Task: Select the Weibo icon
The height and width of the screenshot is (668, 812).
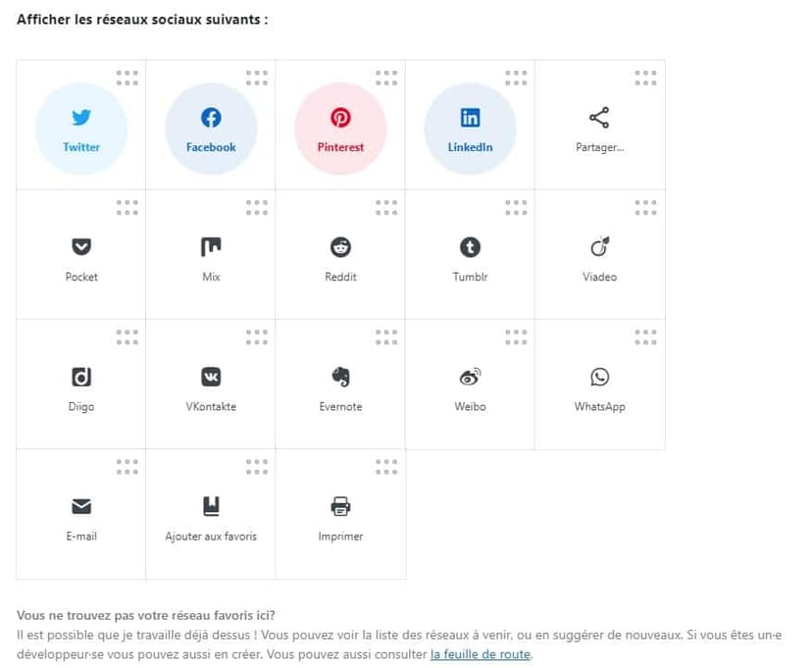Action: coord(470,377)
